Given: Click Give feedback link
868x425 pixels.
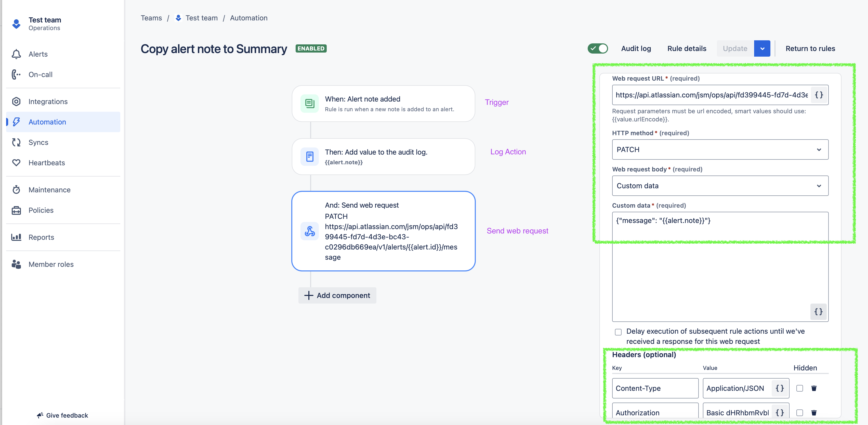Looking at the screenshot, I should [x=62, y=415].
